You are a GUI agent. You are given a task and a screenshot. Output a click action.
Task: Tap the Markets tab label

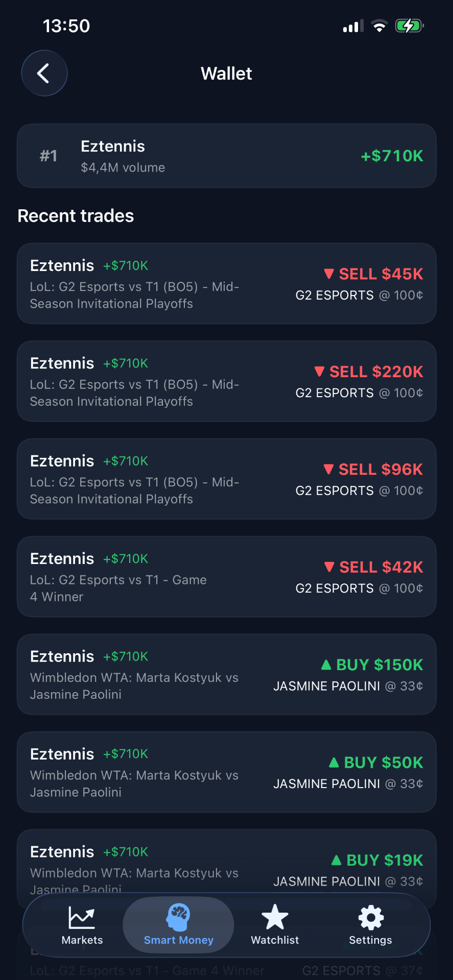(82, 940)
